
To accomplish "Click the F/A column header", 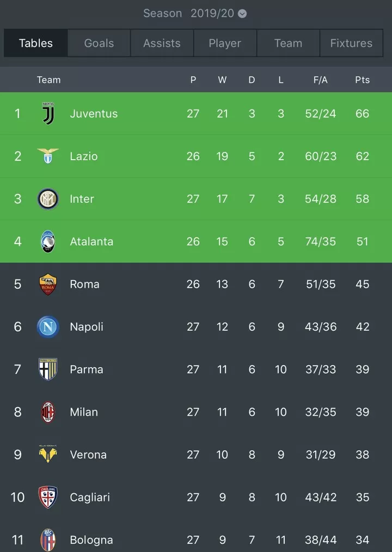I will 321,80.
